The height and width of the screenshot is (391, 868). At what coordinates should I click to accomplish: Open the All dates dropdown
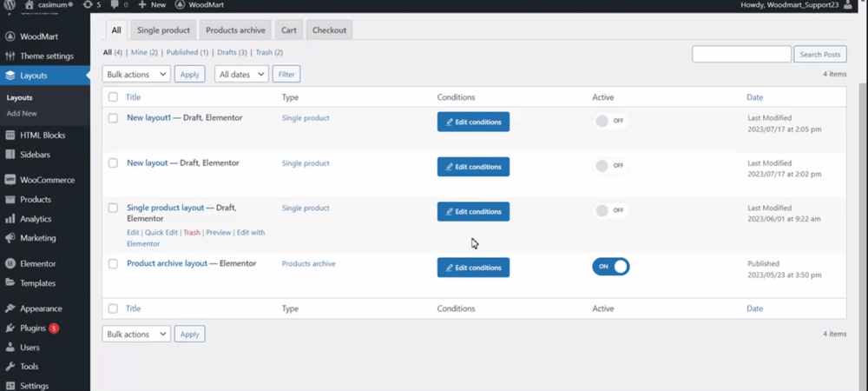pos(241,74)
